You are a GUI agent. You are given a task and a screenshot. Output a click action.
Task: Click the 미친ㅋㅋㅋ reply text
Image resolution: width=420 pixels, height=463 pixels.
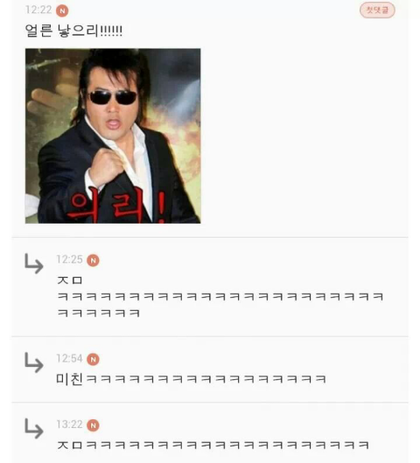(x=191, y=379)
